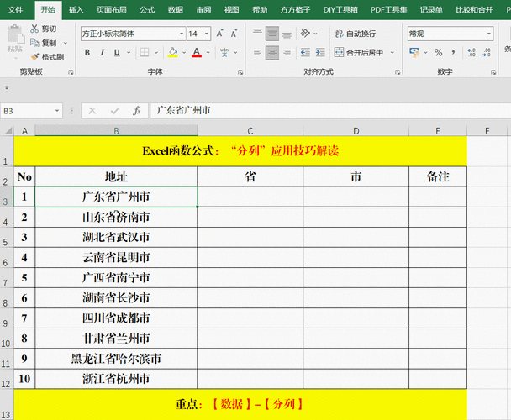Click the 备注 header cell
Screen dimensions: 511x420
point(438,177)
